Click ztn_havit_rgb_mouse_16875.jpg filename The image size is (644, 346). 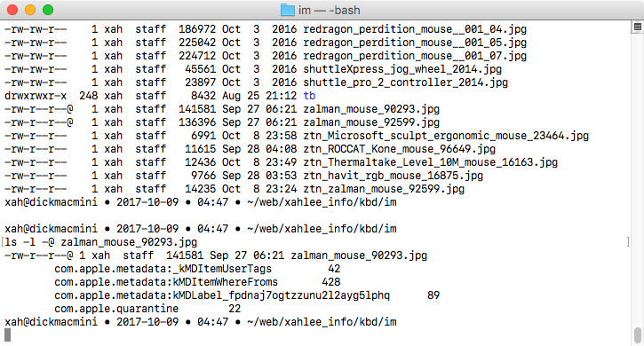pyautogui.click(x=393, y=176)
